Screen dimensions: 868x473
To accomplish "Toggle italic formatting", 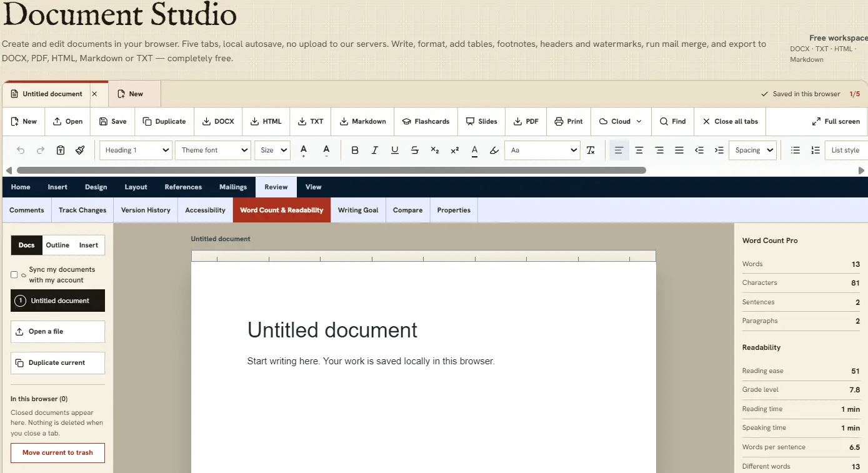I will click(375, 150).
